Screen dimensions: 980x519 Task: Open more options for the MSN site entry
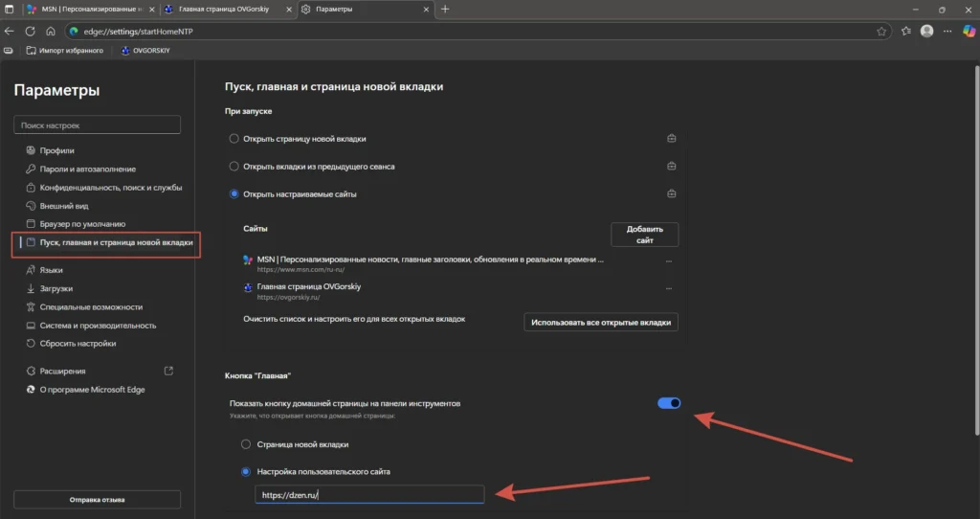669,261
